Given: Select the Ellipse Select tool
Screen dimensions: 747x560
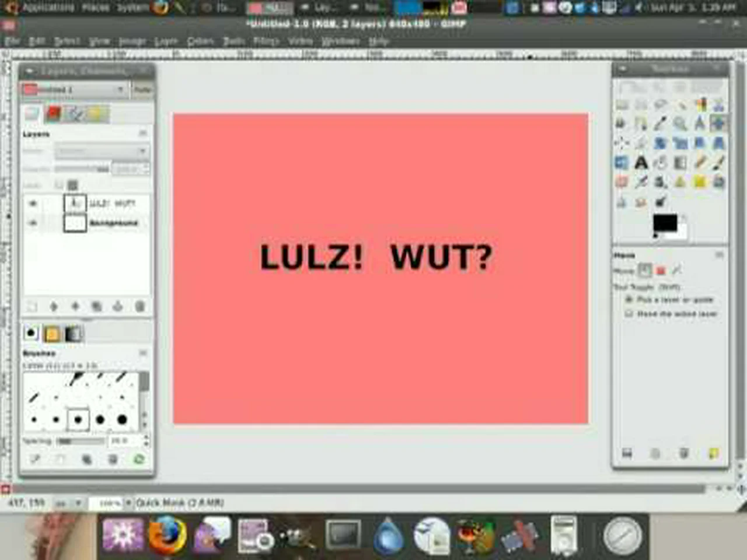Looking at the screenshot, I should point(641,105).
